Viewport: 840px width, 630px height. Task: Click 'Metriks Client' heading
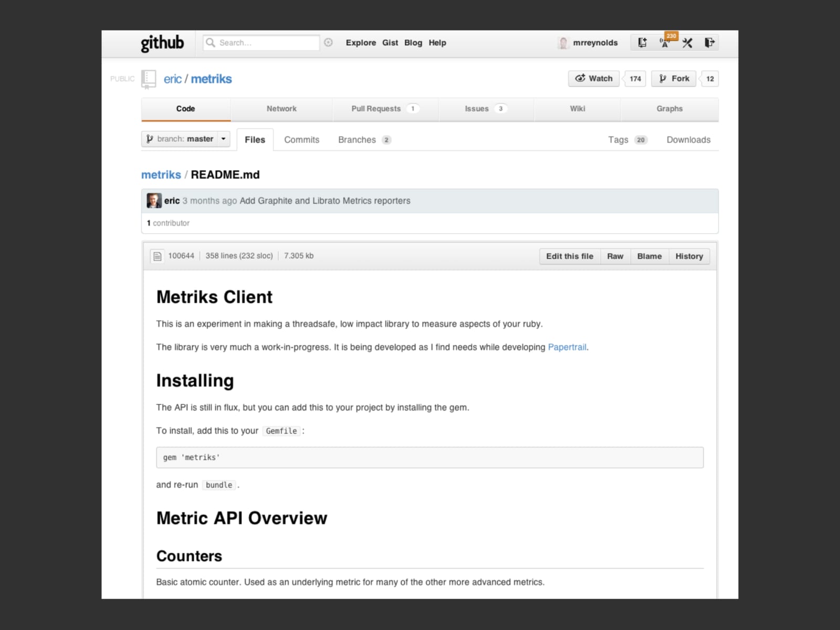point(214,297)
